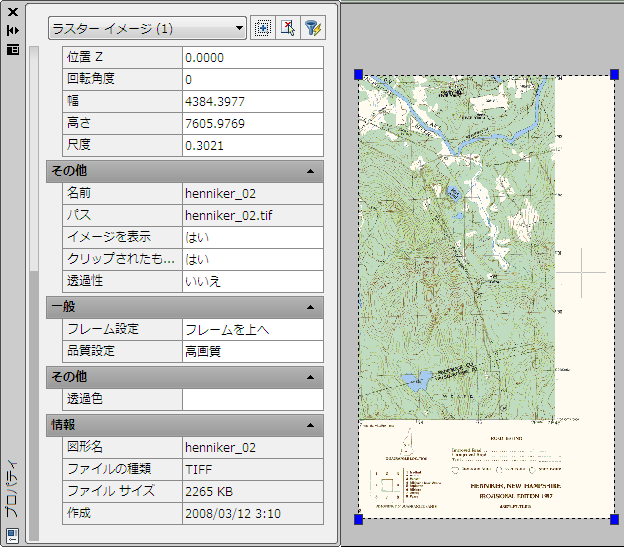The height and width of the screenshot is (547, 624).
Task: Click the Quick Select funnel icon
Action: (313, 28)
